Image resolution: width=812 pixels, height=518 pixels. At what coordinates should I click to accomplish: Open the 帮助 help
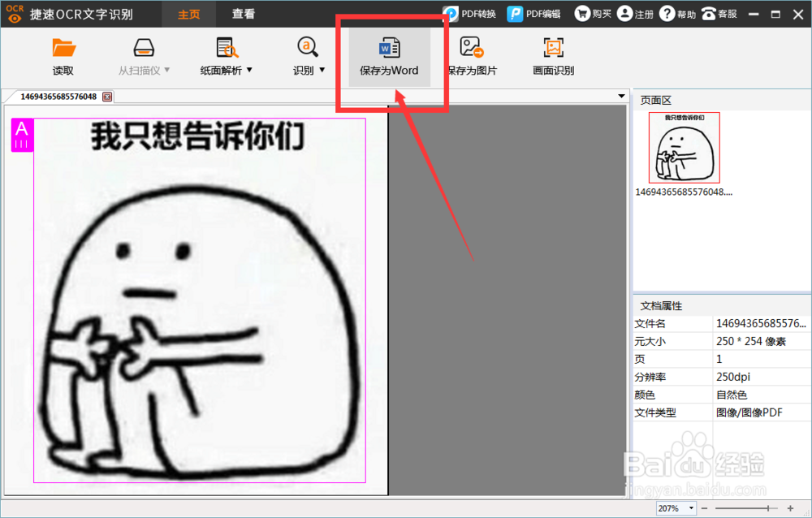[678, 14]
